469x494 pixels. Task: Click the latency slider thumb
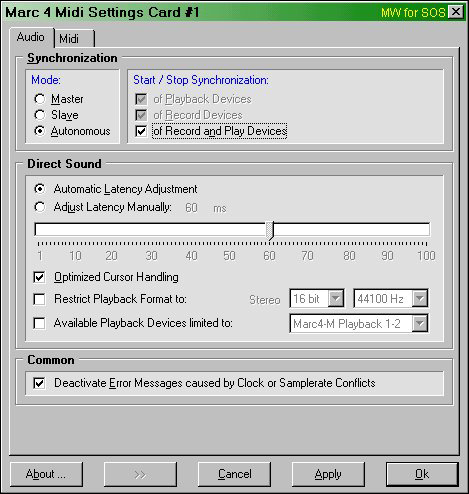(270, 230)
